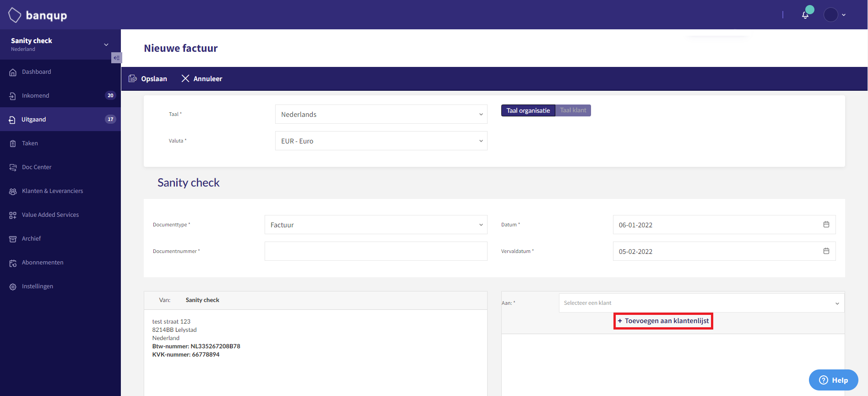
Task: Click KVK-nummer: 66778894 text
Action: [x=186, y=354]
